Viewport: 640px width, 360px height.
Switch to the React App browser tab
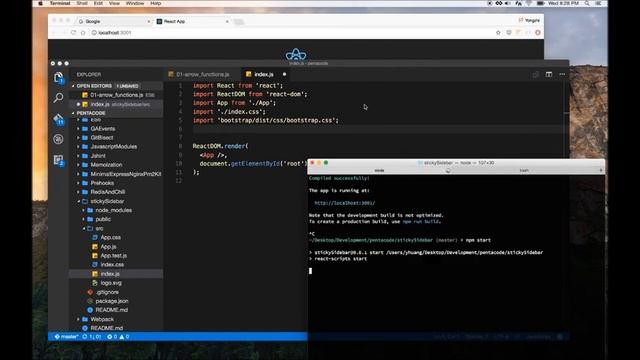coord(192,21)
